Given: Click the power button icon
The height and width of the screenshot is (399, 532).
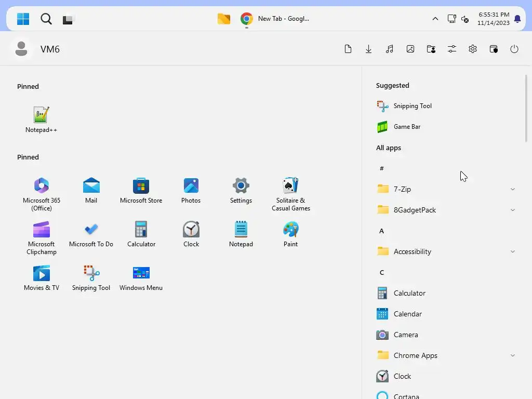Looking at the screenshot, I should (x=514, y=49).
